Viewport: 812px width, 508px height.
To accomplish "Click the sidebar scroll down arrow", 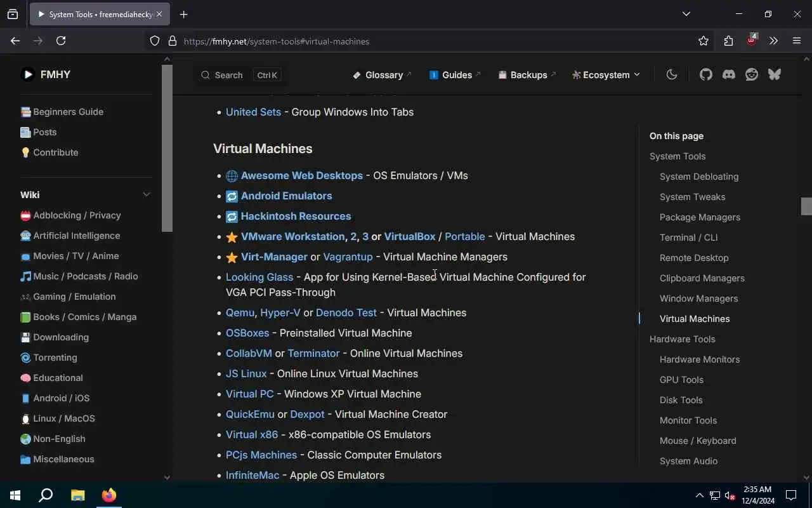I will [167, 478].
